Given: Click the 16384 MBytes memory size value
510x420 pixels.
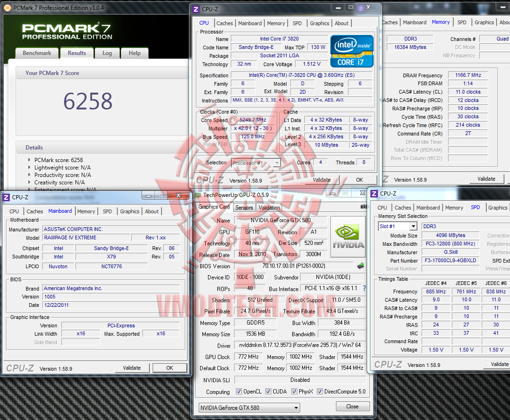Looking at the screenshot, I should click(410, 47).
